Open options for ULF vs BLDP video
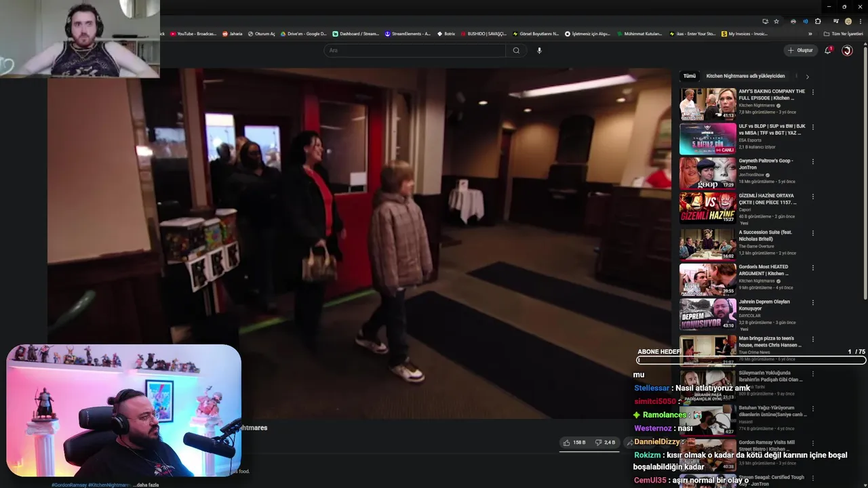Image resolution: width=868 pixels, height=488 pixels. (812, 127)
